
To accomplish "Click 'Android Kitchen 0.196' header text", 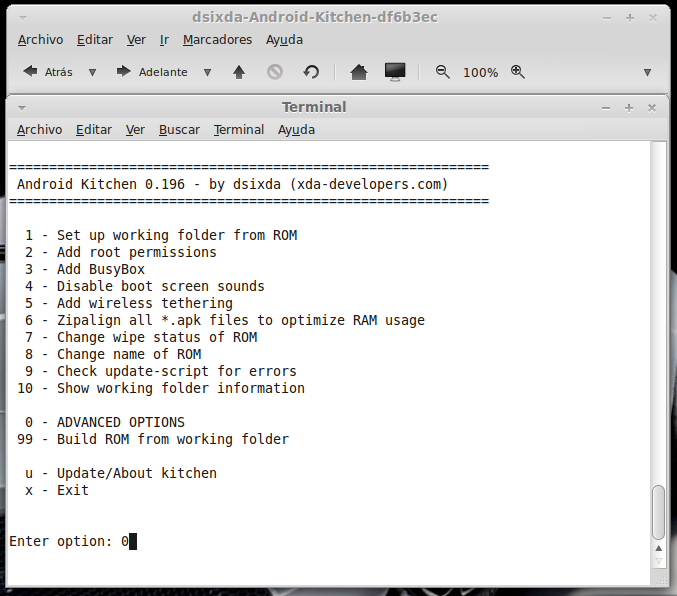I will pos(101,184).
